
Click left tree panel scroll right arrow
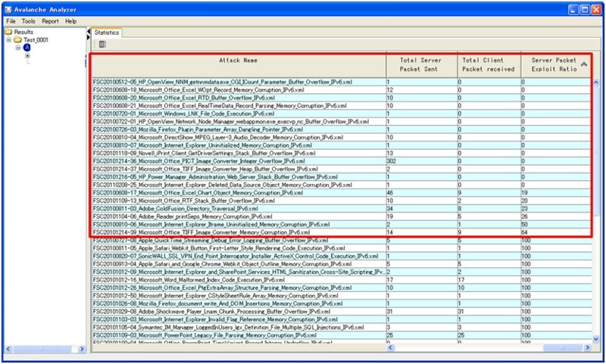(x=82, y=349)
